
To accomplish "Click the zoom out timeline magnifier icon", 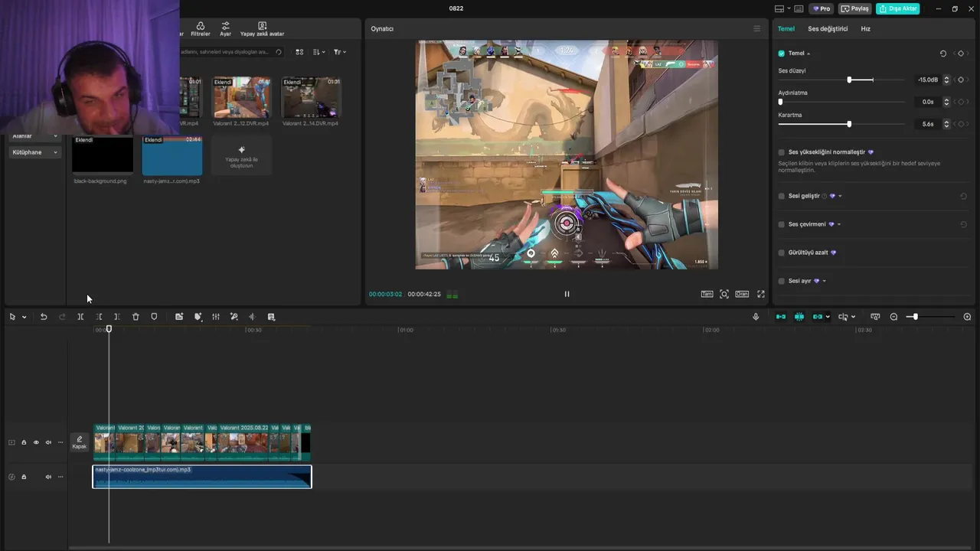I will click(x=893, y=317).
